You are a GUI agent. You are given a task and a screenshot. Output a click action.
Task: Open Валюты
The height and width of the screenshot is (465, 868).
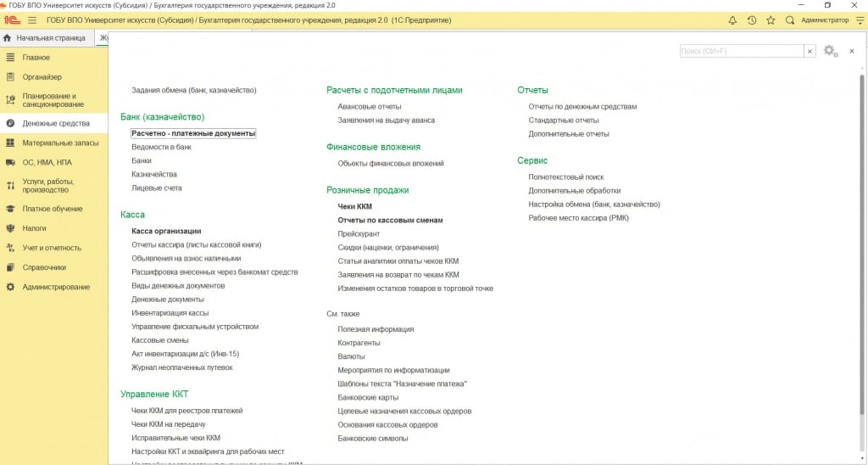pyautogui.click(x=352, y=356)
